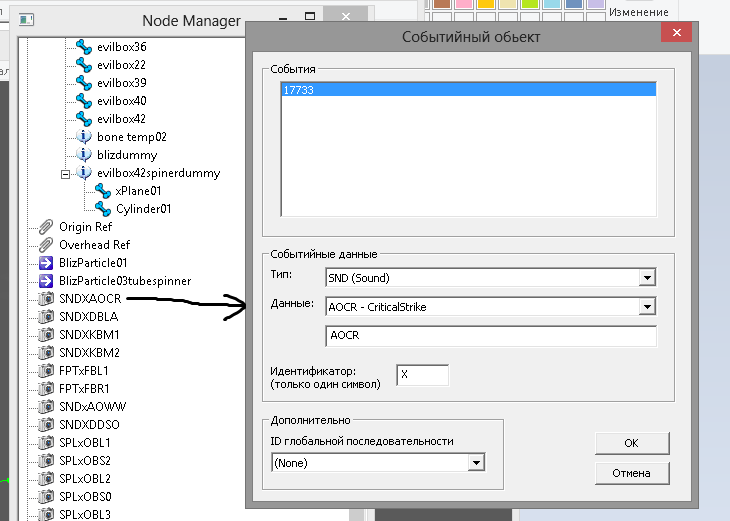Click the bone icon of Cylinder01
This screenshot has width=730, height=521.
click(103, 209)
